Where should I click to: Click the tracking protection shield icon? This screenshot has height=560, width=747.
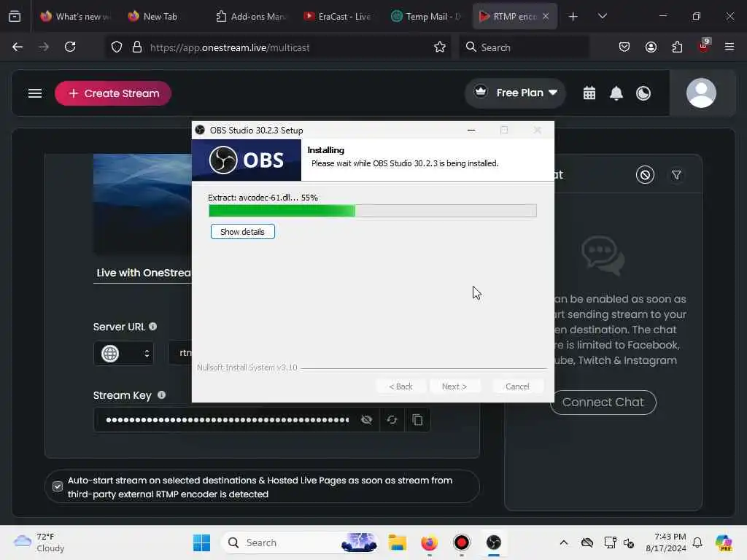(117, 47)
